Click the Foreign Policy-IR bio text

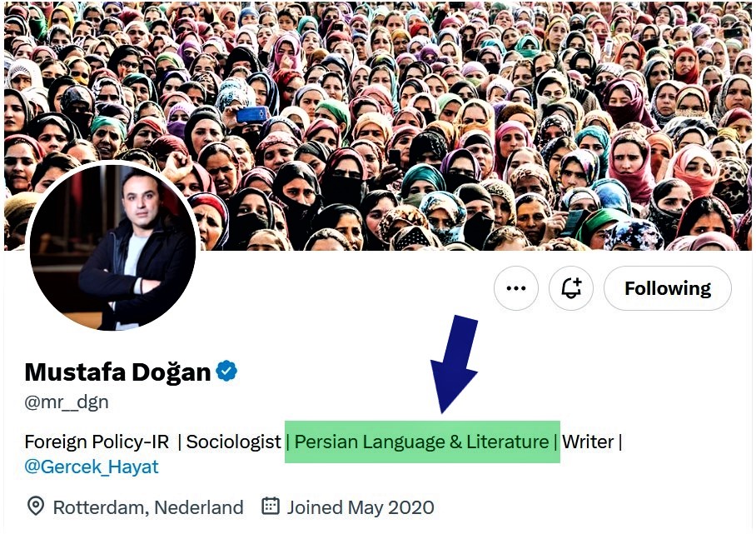(x=97, y=442)
